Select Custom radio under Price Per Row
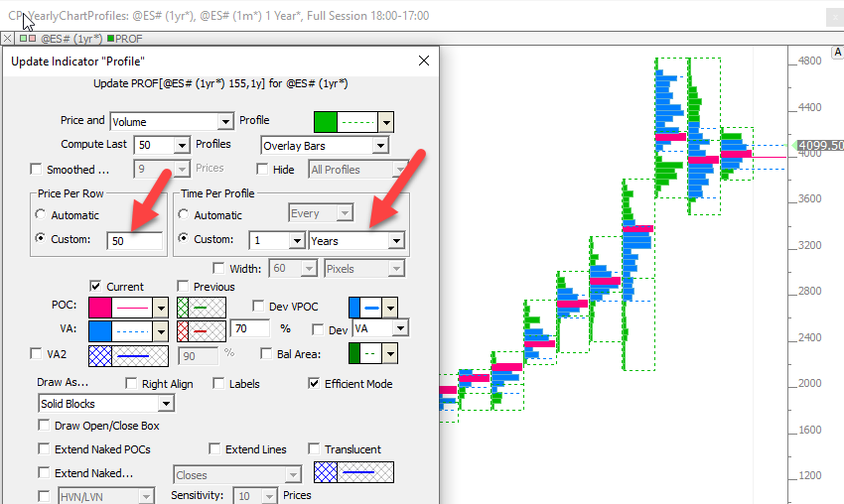This screenshot has height=504, width=844. pyautogui.click(x=41, y=238)
